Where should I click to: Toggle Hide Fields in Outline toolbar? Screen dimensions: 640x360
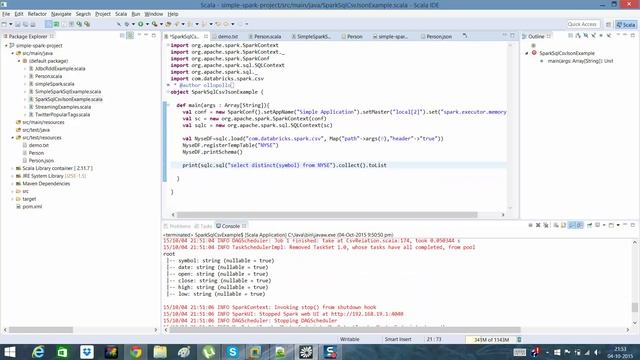coord(585,36)
